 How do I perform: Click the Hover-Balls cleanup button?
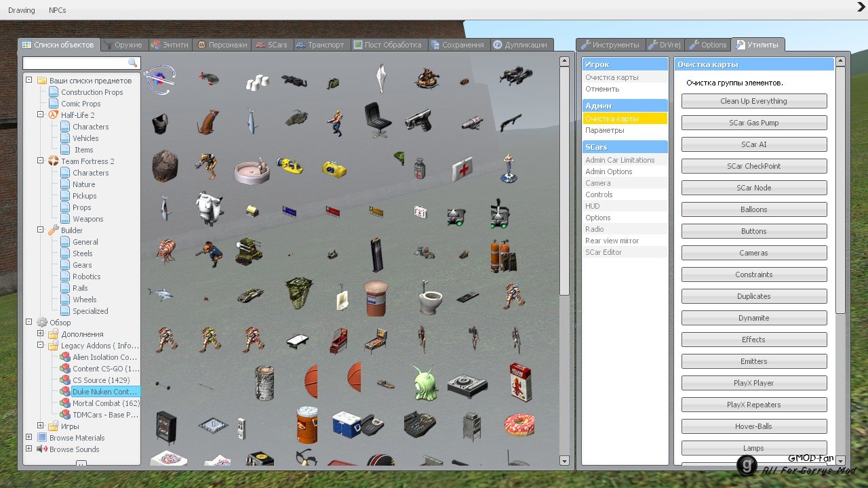(754, 426)
